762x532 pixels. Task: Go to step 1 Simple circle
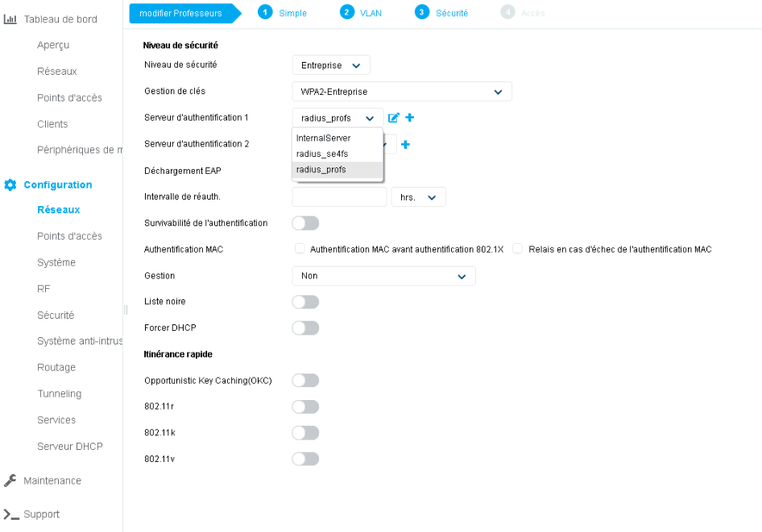(x=265, y=12)
